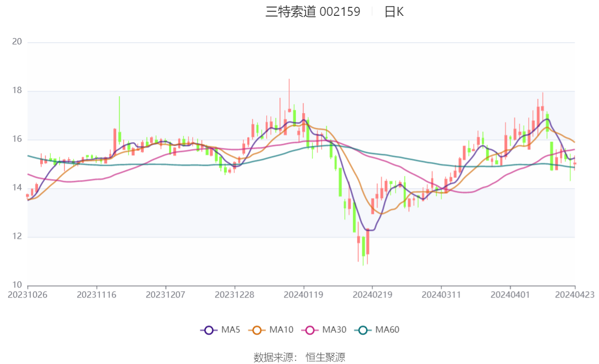Hide the MA30 line via legend label
The width and height of the screenshot is (599, 364).
pyautogui.click(x=334, y=330)
